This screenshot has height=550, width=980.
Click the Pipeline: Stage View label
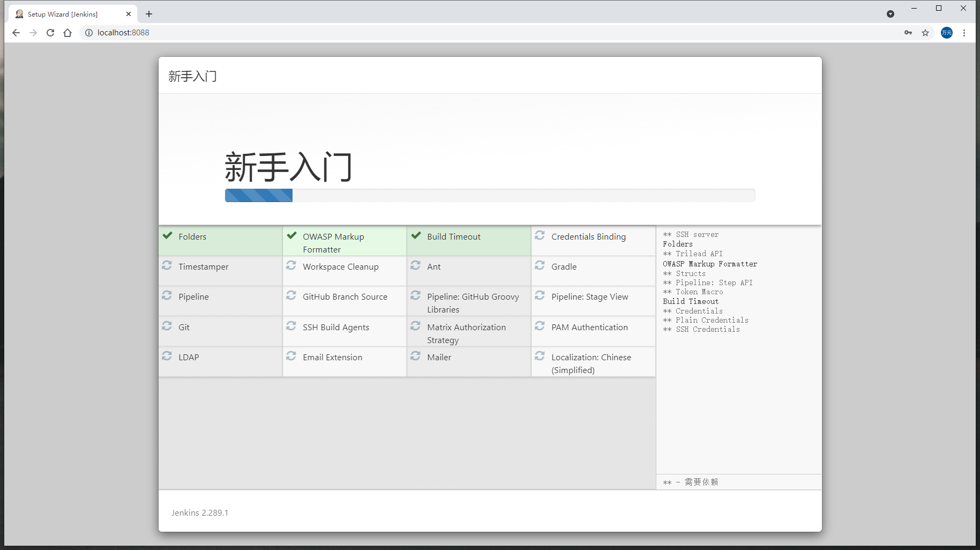(x=590, y=296)
